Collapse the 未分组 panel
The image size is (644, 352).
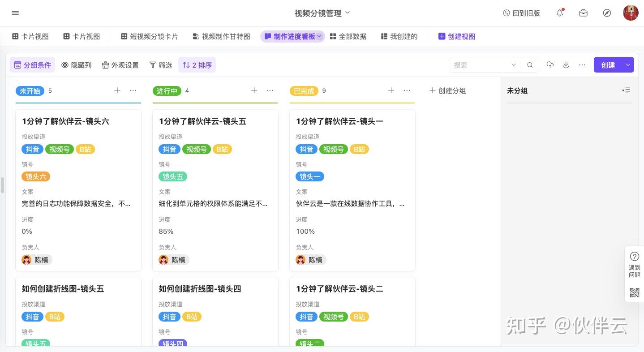[x=627, y=90]
